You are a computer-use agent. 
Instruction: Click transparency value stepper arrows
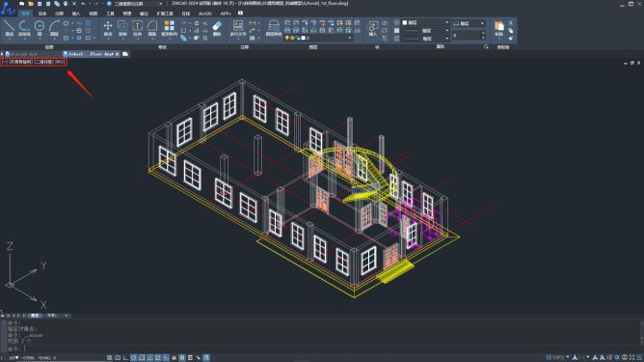point(483,36)
